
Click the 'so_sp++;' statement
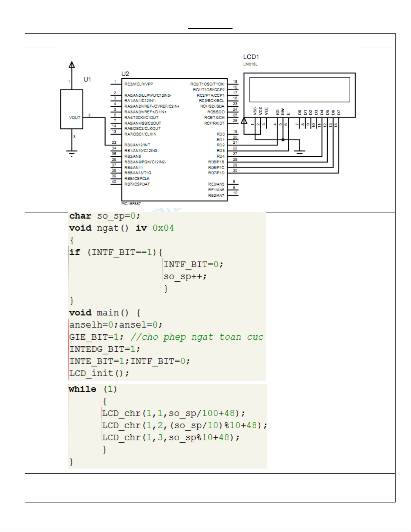[x=185, y=276]
